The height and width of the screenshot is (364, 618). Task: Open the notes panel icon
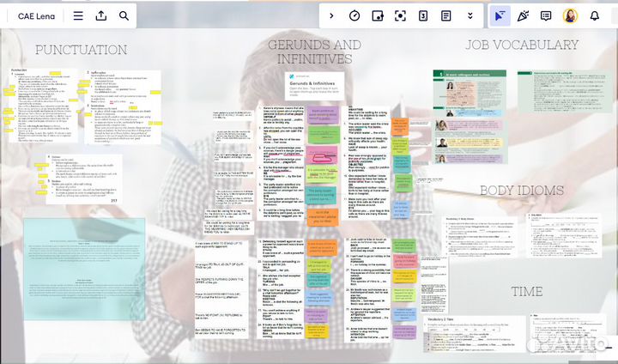446,15
